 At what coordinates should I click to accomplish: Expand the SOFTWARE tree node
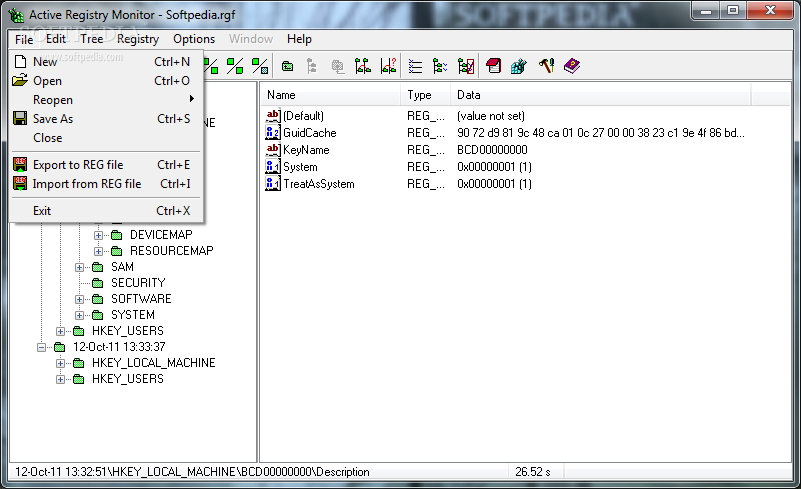click(x=79, y=299)
